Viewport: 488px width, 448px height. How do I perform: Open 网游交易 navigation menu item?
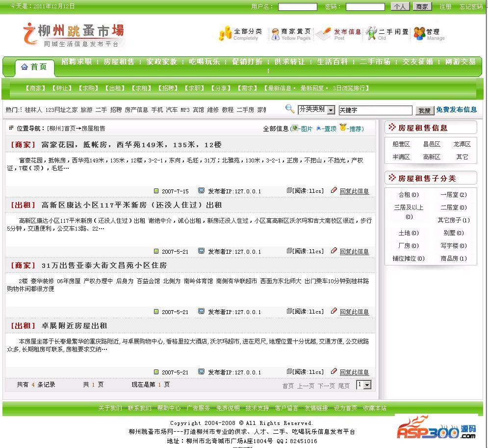pos(461,62)
